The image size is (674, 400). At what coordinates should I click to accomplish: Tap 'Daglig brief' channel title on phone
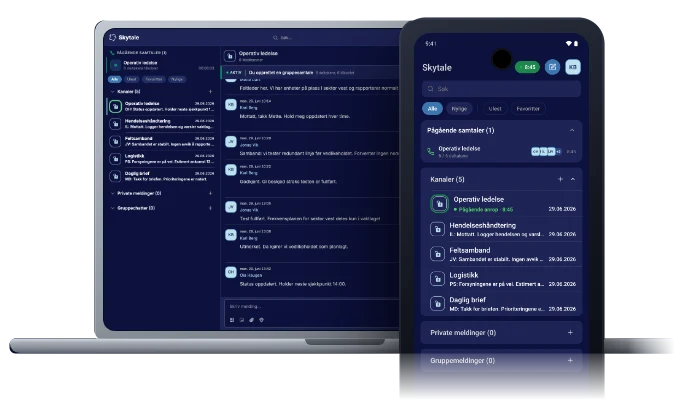468,300
